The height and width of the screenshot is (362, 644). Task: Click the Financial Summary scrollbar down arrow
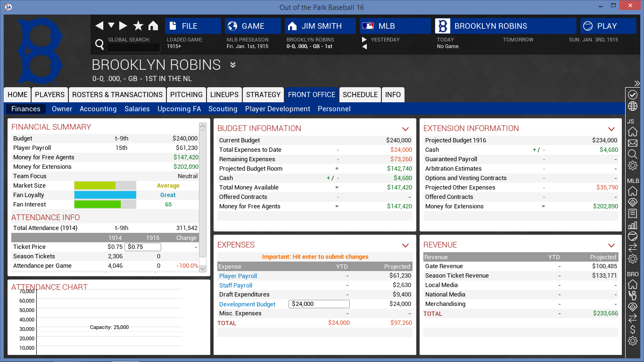[x=203, y=269]
